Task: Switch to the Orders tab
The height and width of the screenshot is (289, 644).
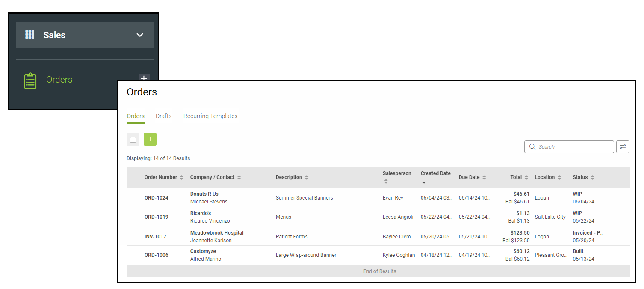Action: (x=136, y=116)
